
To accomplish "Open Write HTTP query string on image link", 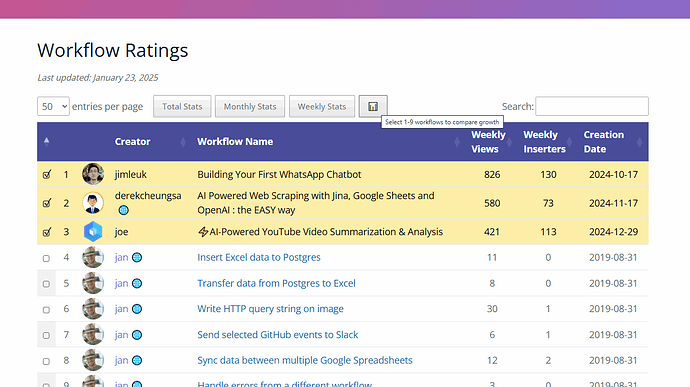I will [270, 309].
